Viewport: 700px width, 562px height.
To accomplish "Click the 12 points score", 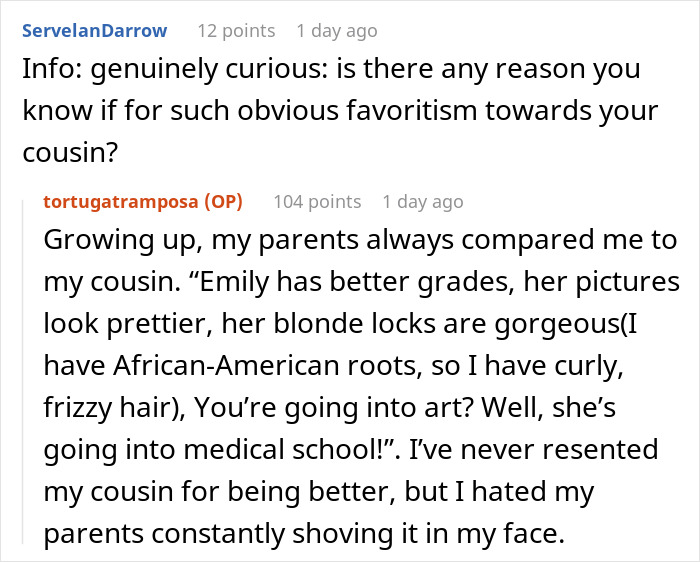I will pyautogui.click(x=236, y=31).
